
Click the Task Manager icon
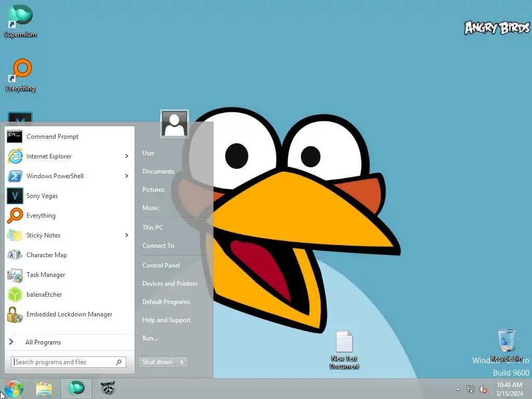tap(15, 275)
